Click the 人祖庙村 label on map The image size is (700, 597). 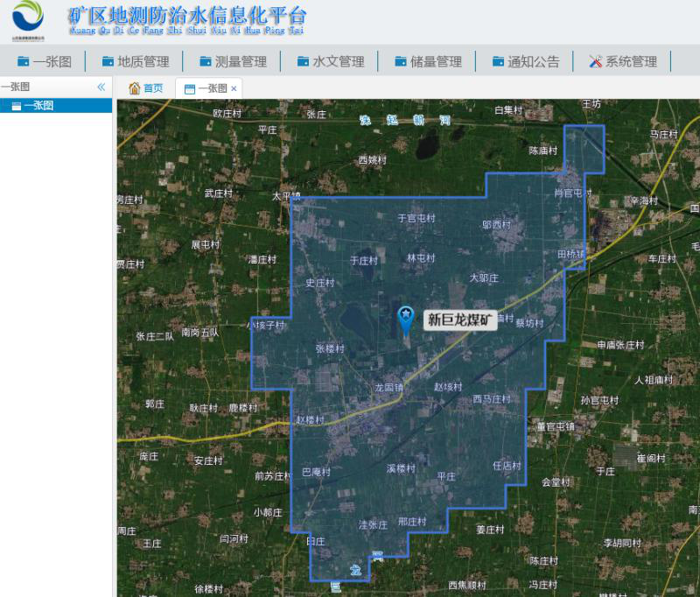[x=654, y=380]
